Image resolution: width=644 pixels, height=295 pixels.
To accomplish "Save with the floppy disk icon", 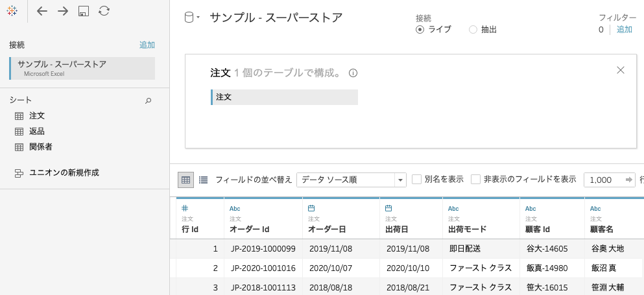I will 84,11.
